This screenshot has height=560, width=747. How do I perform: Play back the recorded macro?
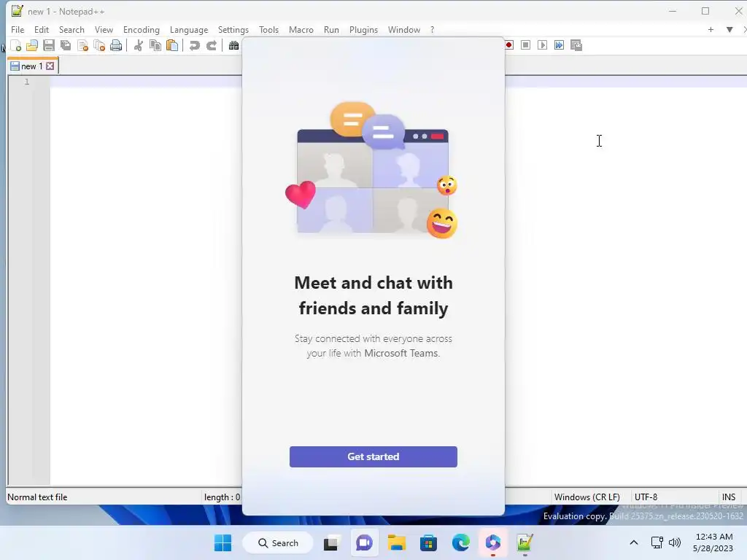(542, 45)
